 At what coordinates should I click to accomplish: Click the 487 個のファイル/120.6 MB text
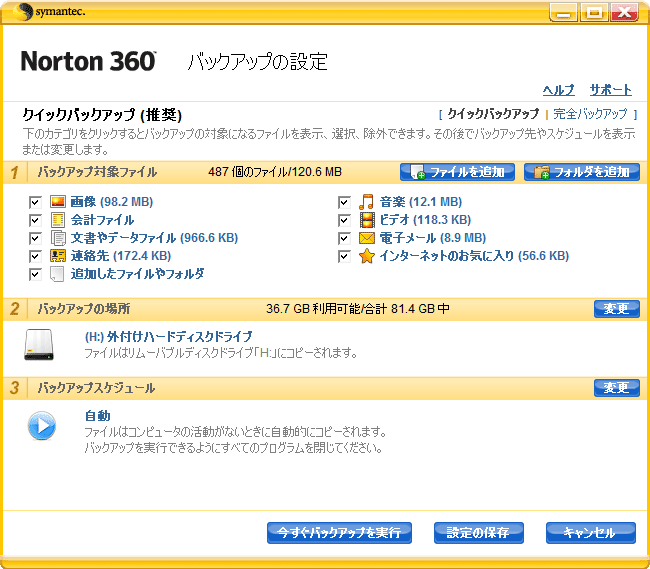pos(275,172)
